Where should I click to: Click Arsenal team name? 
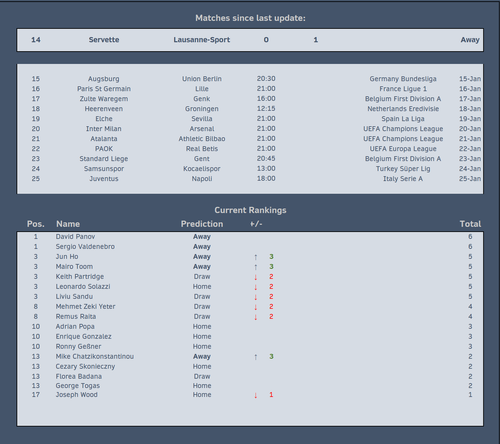point(202,129)
